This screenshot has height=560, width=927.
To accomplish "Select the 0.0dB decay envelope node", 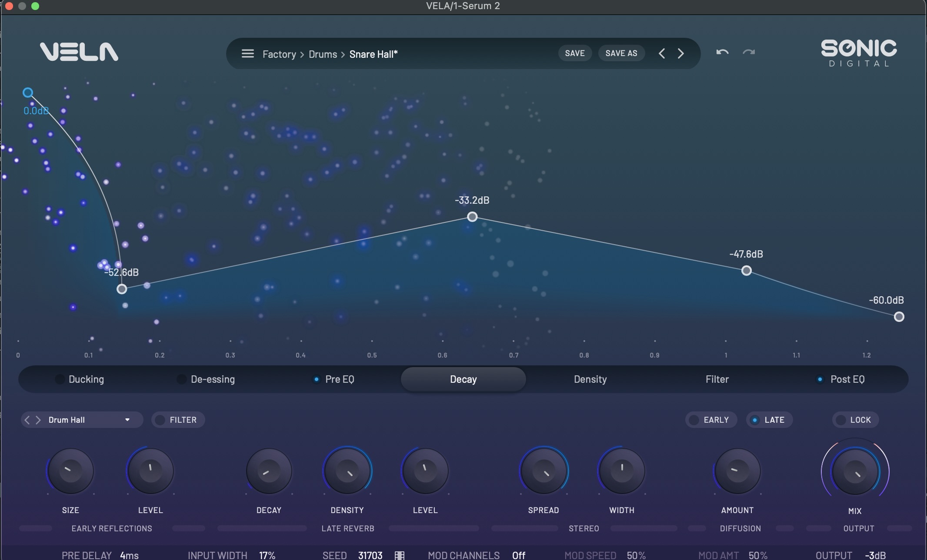I will (28, 93).
